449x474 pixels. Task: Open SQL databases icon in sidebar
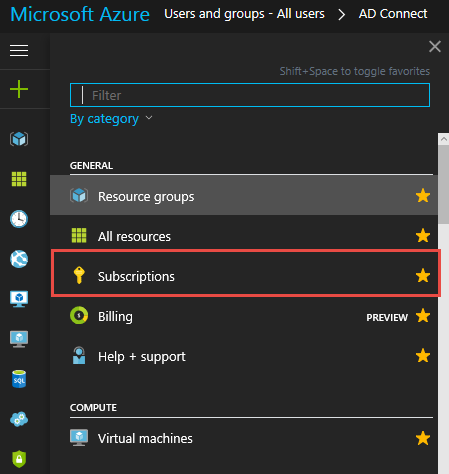(19, 379)
